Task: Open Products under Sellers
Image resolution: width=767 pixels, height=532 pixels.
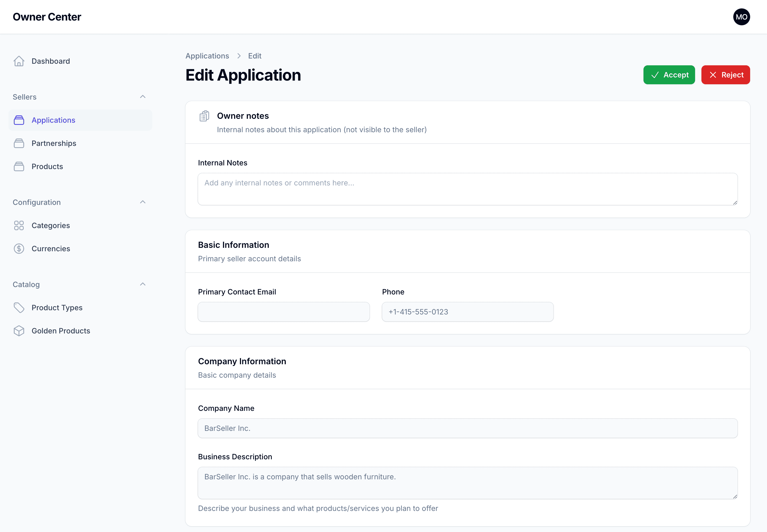Action: pyautogui.click(x=80, y=166)
